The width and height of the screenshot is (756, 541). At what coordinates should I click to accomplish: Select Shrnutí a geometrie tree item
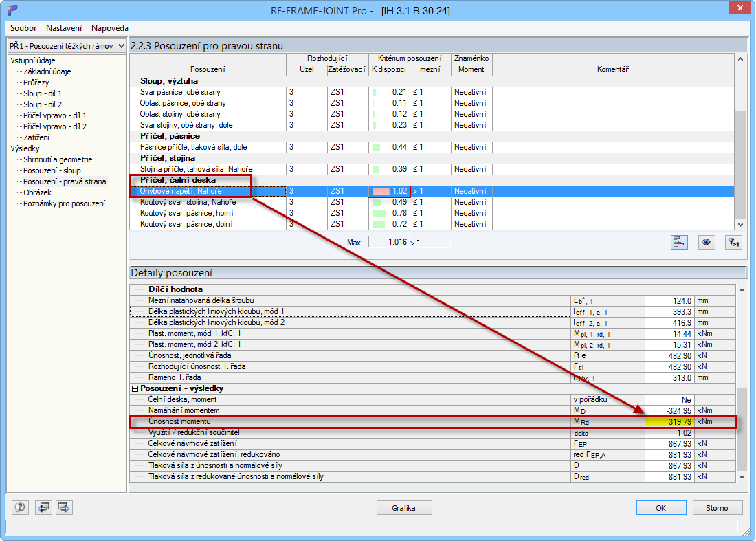tap(58, 159)
